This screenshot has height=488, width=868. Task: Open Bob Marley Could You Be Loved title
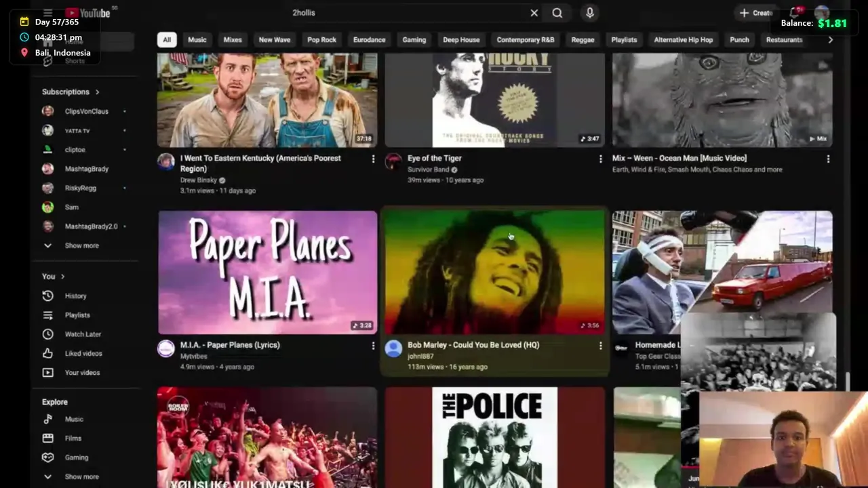473,345
